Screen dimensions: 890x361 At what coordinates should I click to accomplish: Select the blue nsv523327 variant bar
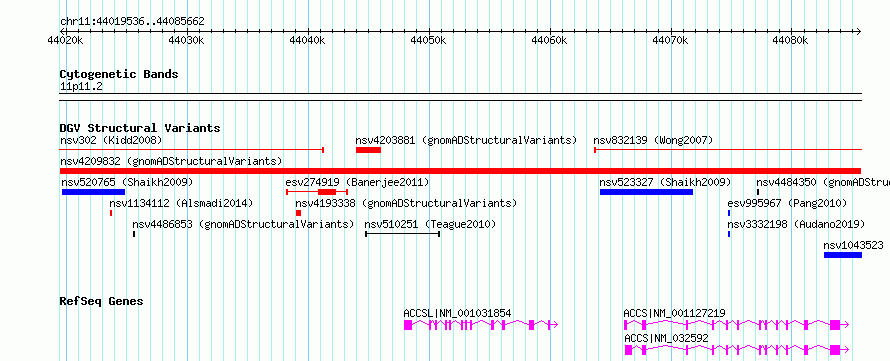point(646,192)
